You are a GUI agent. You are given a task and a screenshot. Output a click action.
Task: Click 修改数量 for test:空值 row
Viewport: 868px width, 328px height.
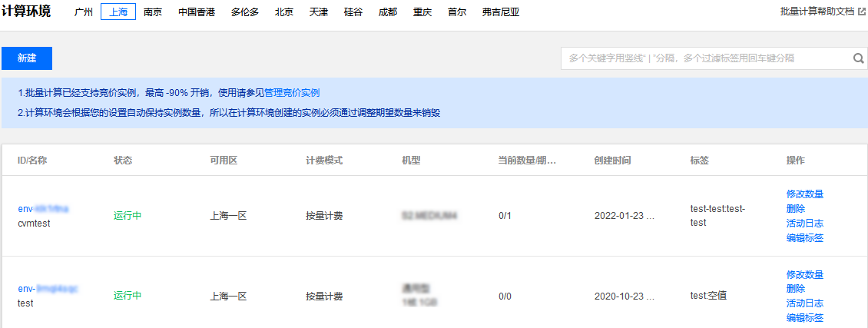coord(805,274)
